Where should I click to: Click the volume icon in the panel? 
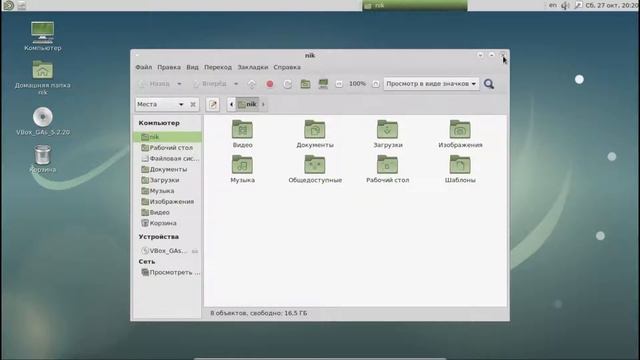click(565, 5)
